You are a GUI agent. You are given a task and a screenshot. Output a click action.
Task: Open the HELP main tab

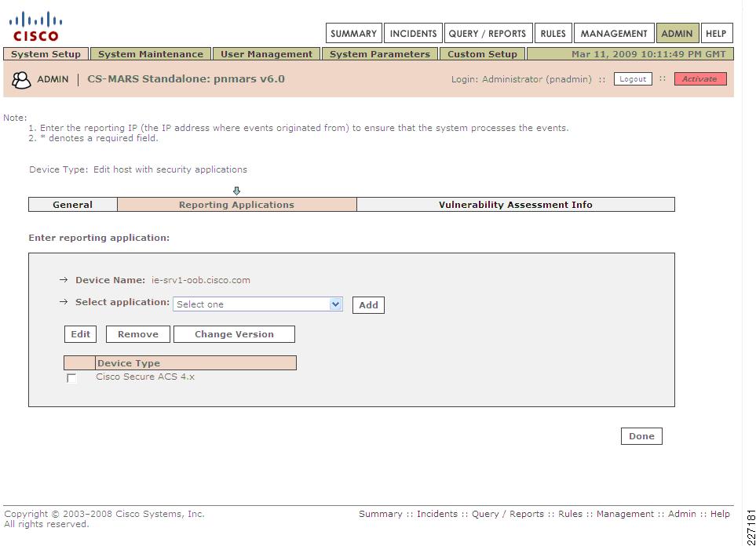[x=716, y=33]
